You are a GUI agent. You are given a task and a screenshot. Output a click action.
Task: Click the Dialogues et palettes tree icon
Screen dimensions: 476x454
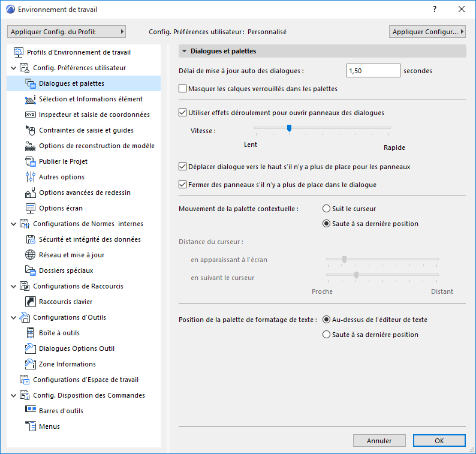[31, 83]
